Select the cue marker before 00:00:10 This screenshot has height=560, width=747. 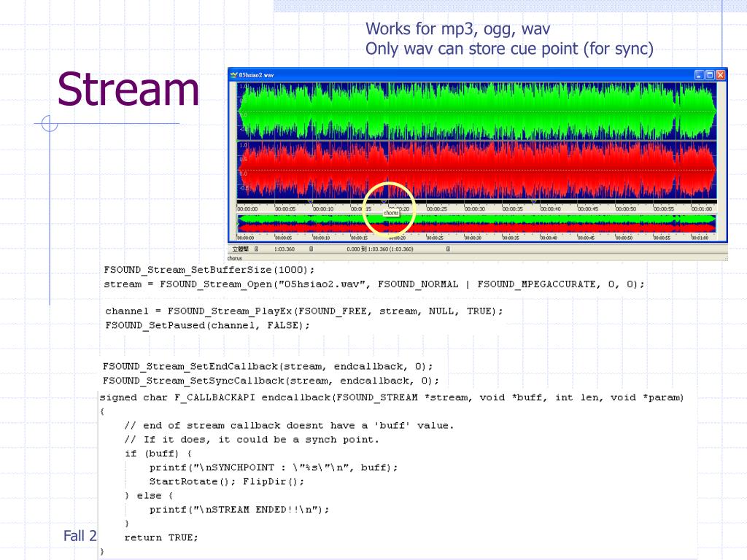310,203
